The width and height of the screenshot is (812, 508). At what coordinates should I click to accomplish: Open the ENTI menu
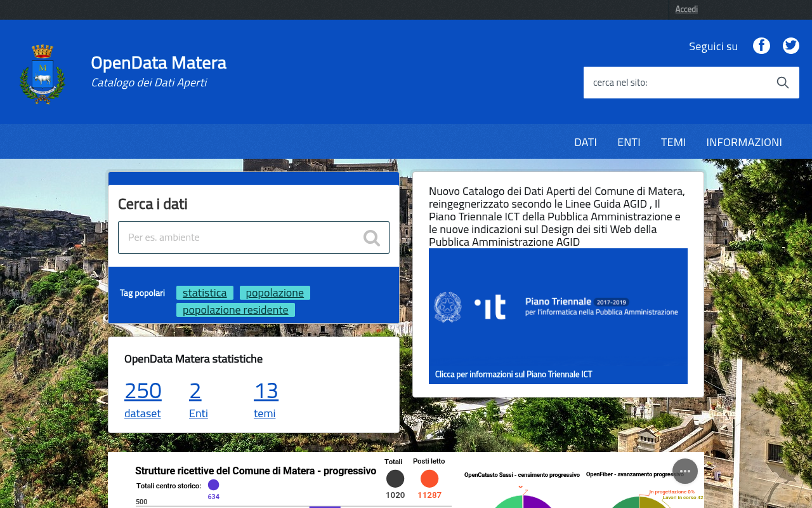[629, 142]
